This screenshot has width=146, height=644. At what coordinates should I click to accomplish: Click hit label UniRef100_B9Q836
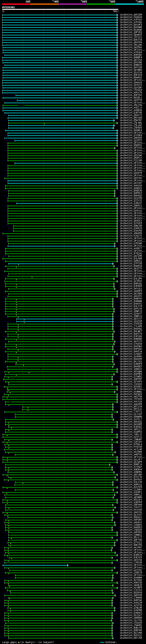pos(131,191)
